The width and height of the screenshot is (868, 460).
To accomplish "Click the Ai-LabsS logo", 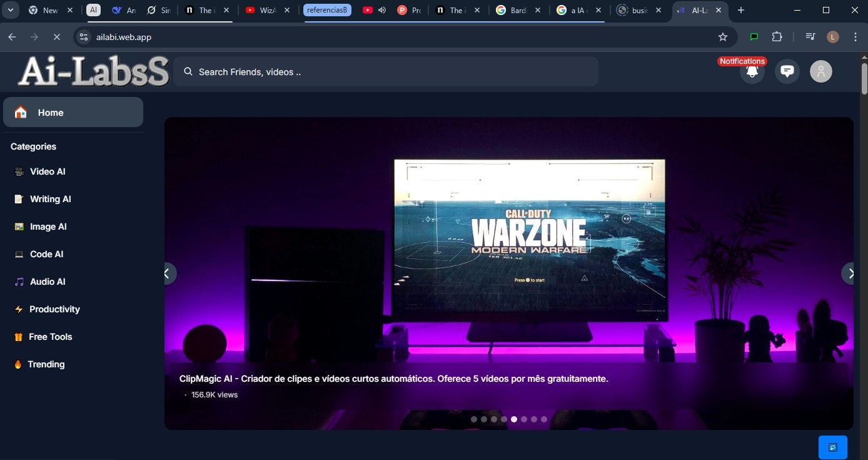I will [x=94, y=71].
